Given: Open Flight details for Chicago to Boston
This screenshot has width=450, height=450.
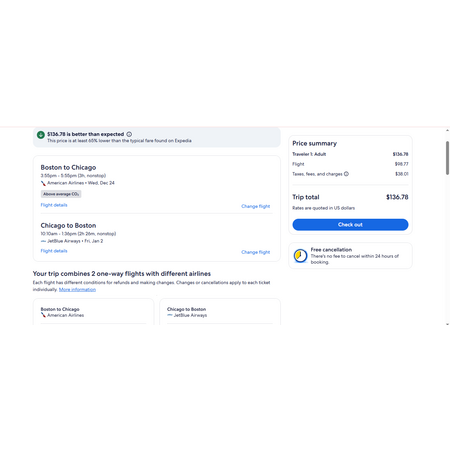Looking at the screenshot, I should point(54,251).
